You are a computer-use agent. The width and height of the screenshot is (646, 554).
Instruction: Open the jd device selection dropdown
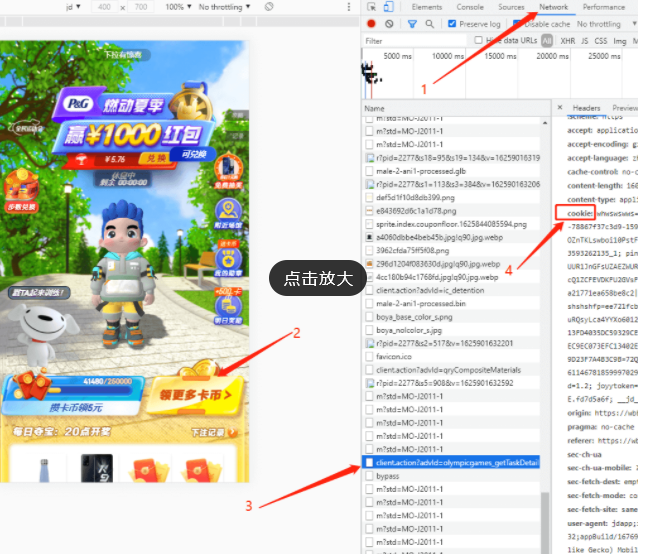74,7
